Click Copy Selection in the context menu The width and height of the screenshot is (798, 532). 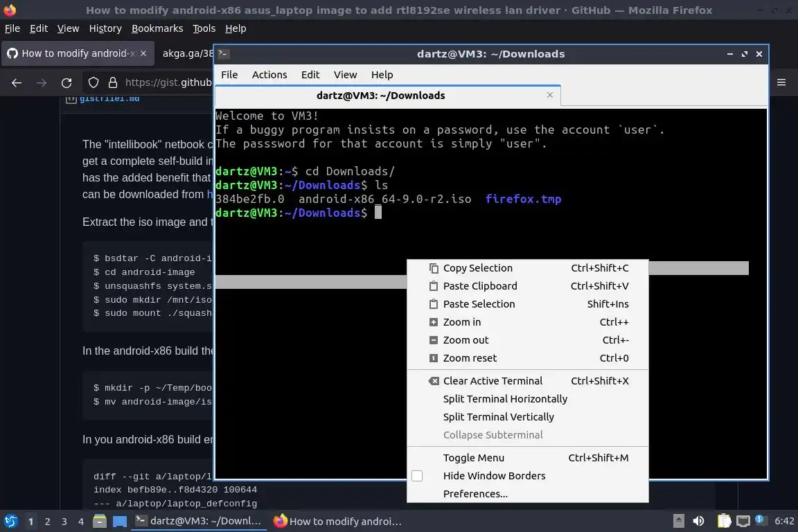(528, 268)
